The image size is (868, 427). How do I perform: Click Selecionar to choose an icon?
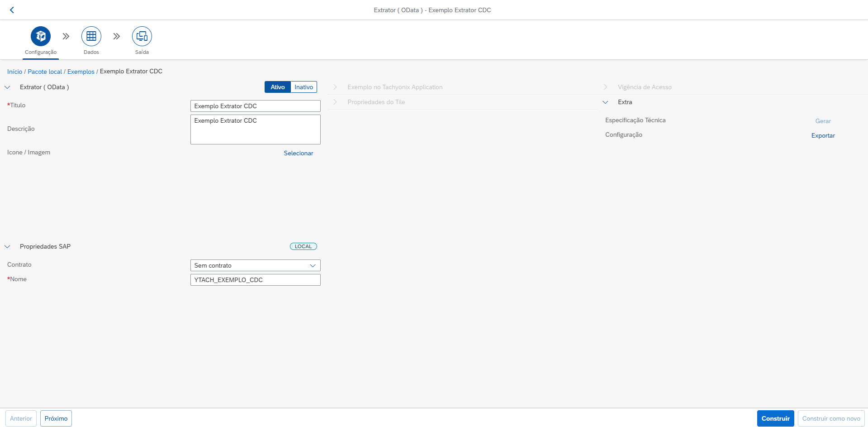tap(299, 153)
